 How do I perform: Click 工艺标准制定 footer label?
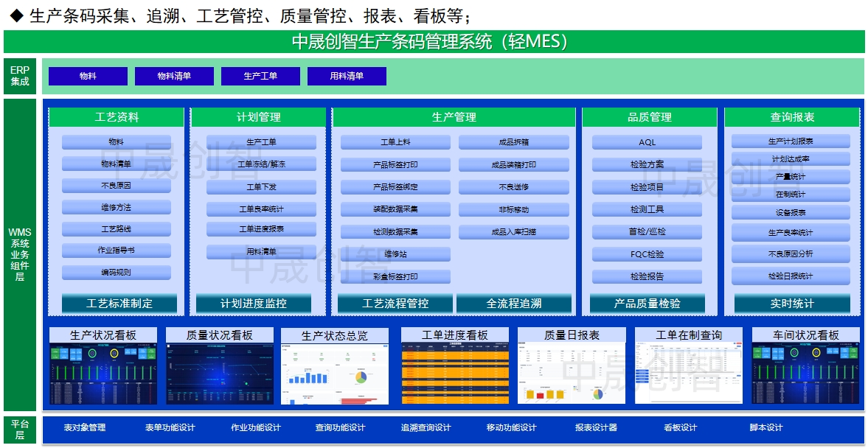coord(119,304)
